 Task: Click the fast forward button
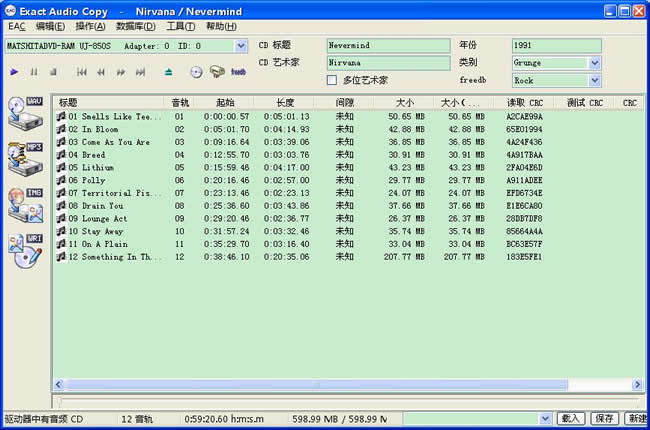click(121, 72)
